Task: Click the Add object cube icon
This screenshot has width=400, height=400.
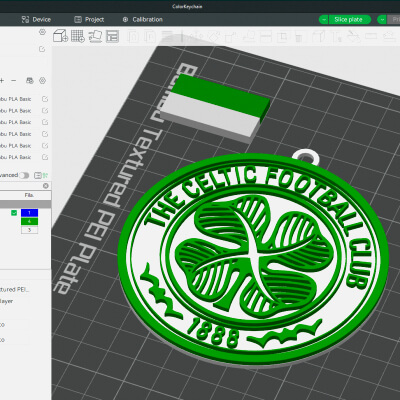Action: (x=60, y=36)
